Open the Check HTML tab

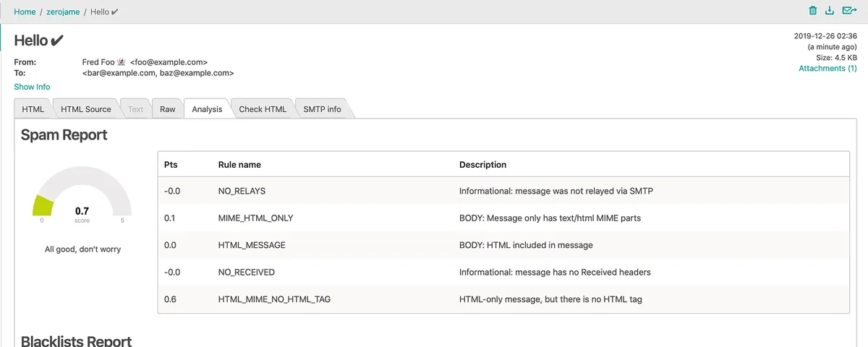[263, 109]
